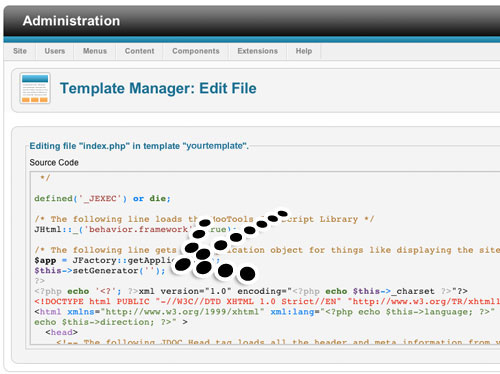Click the xml version encoding line
Viewport: 500px width, 374px height.
251,291
